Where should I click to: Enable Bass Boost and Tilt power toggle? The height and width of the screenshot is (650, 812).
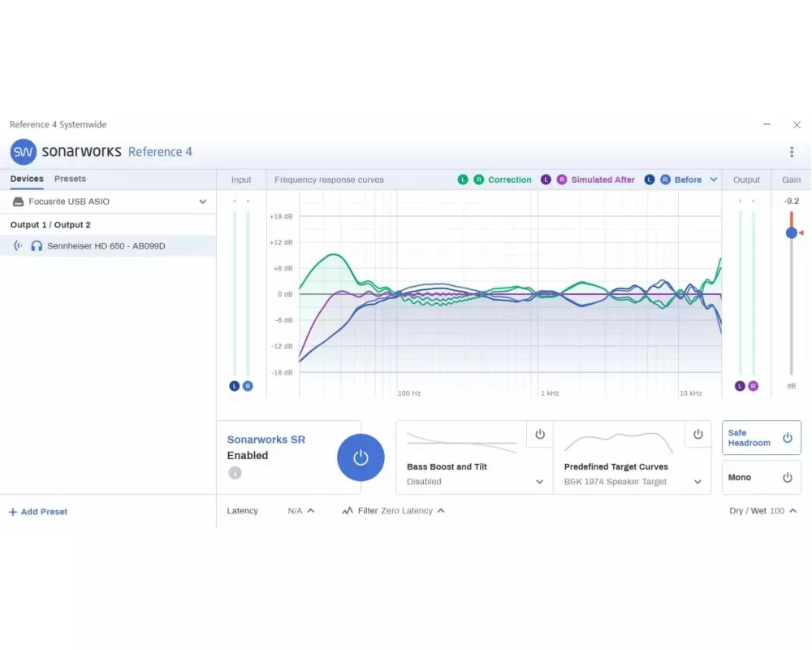pyautogui.click(x=540, y=435)
